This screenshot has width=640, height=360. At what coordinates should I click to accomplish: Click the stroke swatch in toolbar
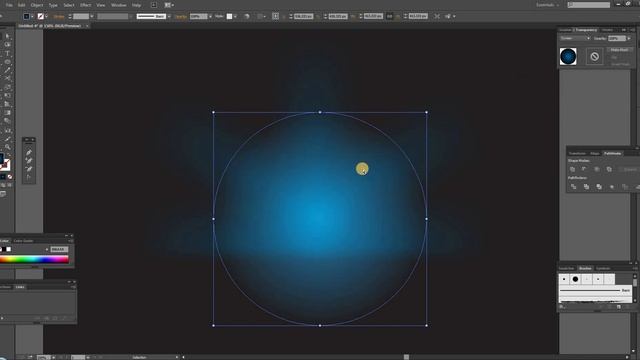tap(5, 164)
